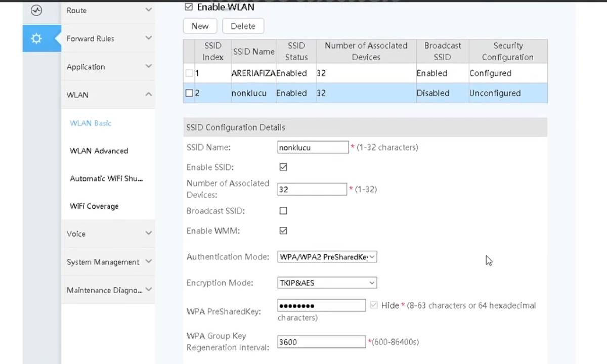
Task: Expand the Forward Rules chevron
Action: coord(148,38)
